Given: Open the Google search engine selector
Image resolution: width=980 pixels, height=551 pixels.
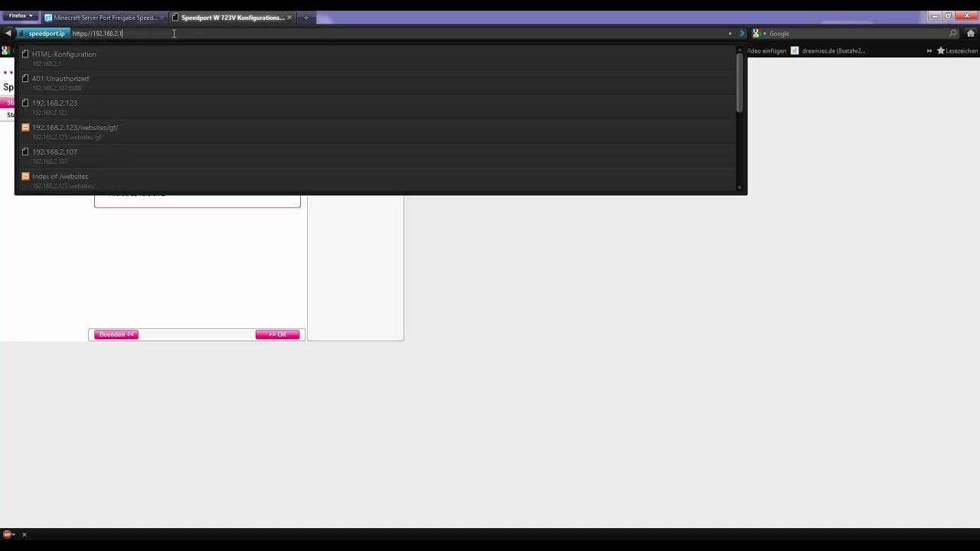Looking at the screenshot, I should (x=758, y=34).
